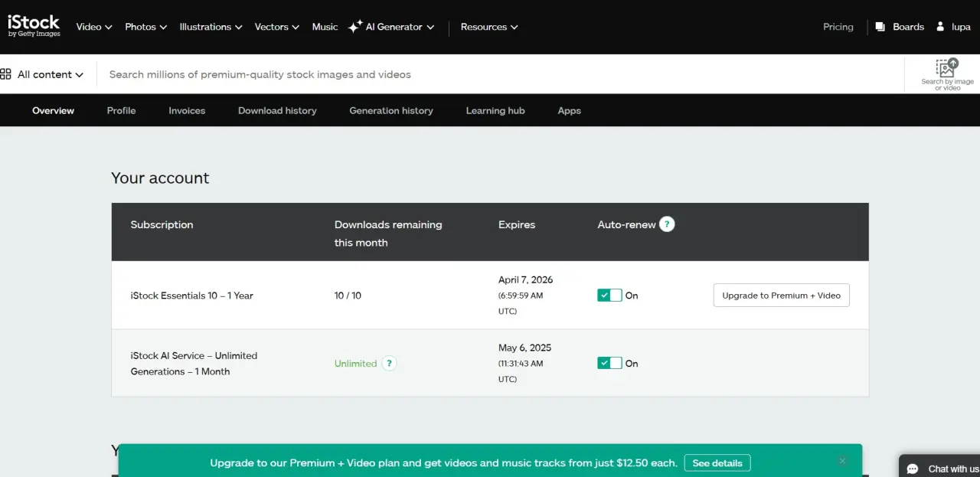
Task: Click the green Unlimited downloads text
Action: (355, 364)
